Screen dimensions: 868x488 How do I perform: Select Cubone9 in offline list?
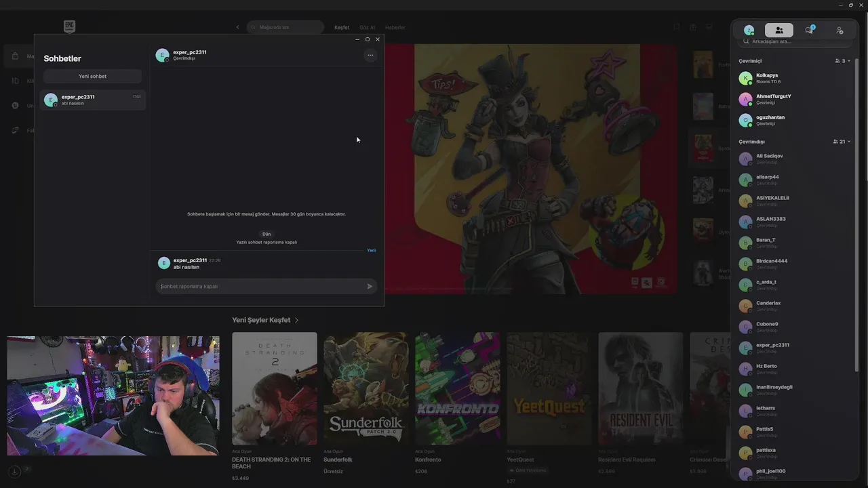(x=795, y=327)
